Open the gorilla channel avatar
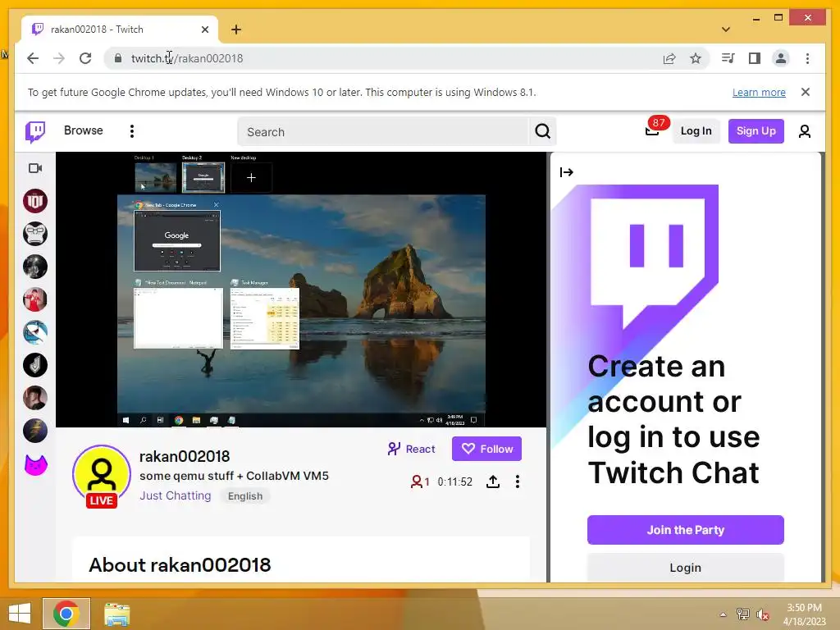 tap(35, 234)
